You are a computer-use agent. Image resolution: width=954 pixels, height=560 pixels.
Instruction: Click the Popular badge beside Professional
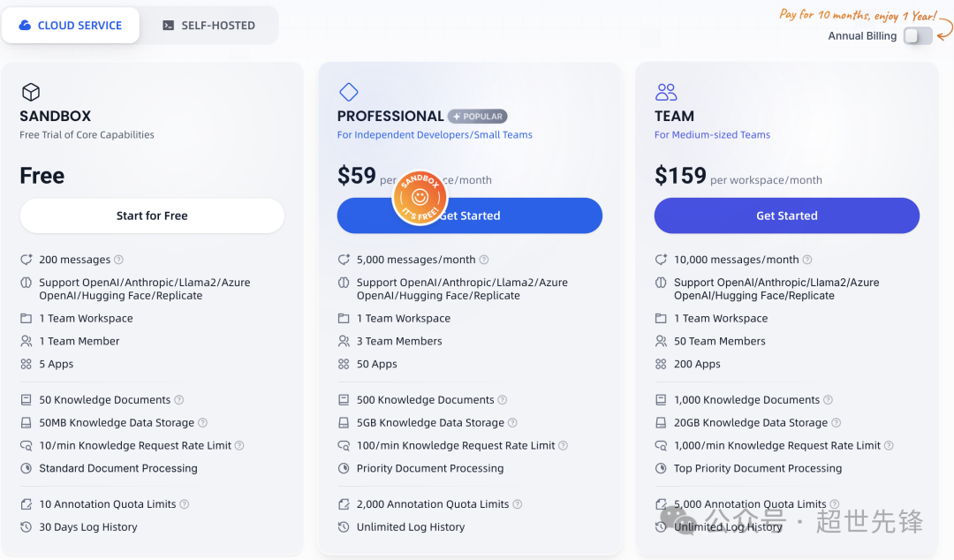pos(478,117)
